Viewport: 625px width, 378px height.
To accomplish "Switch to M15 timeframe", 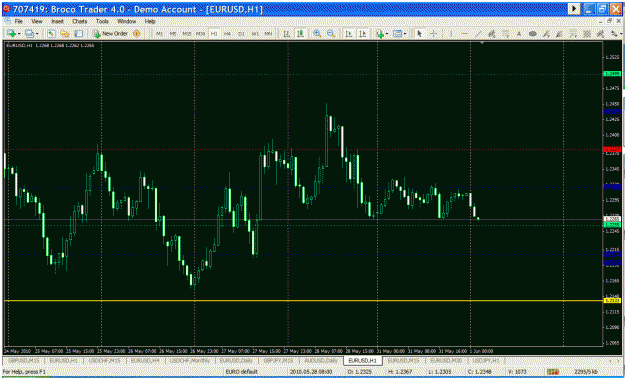I will [187, 34].
